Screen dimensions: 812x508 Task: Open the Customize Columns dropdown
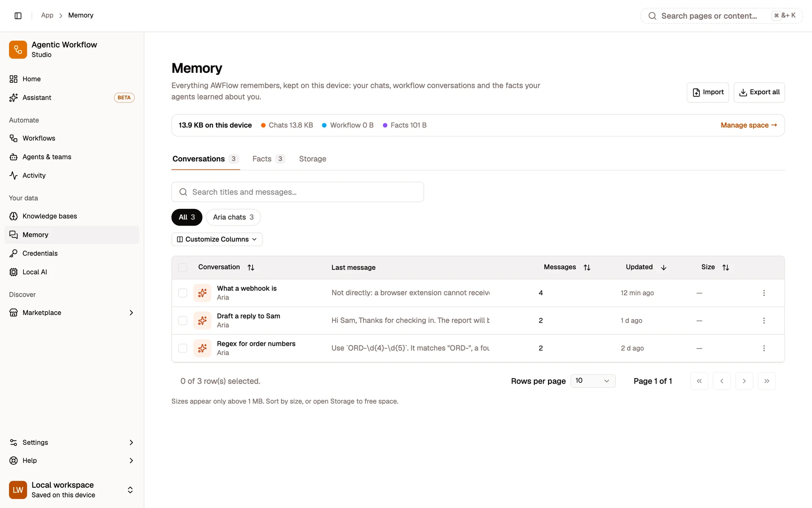pos(217,239)
